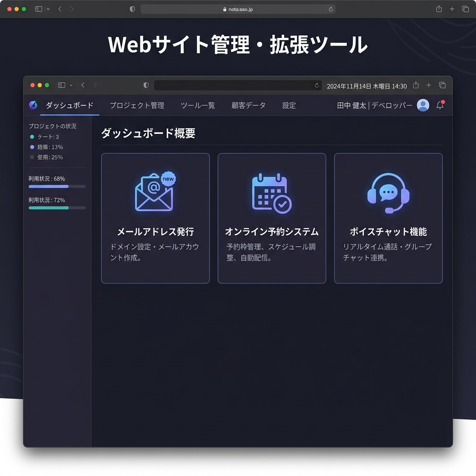Screen dimensions: 476x476
Task: Click the 2024年11月14日 木曜日 14:30 date text
Action: click(x=367, y=86)
